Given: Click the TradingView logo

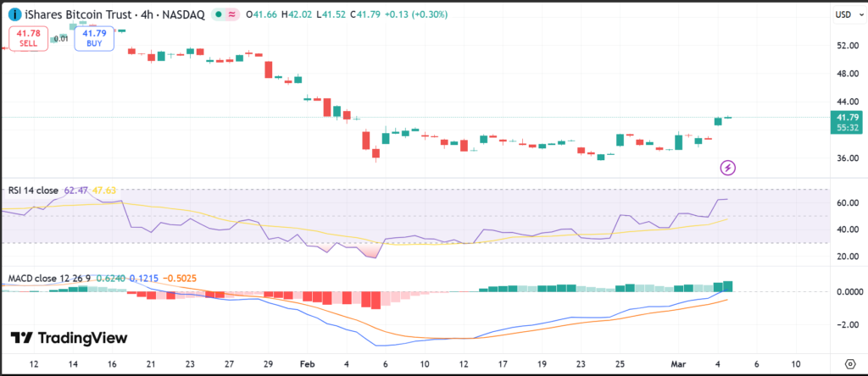Looking at the screenshot, I should [x=69, y=338].
